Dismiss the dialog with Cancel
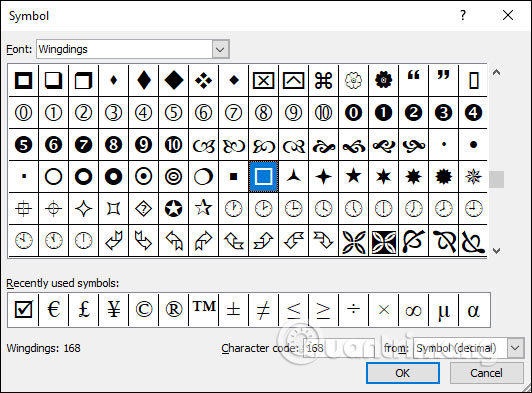Image resolution: width=532 pixels, height=393 pixels. pyautogui.click(x=486, y=373)
